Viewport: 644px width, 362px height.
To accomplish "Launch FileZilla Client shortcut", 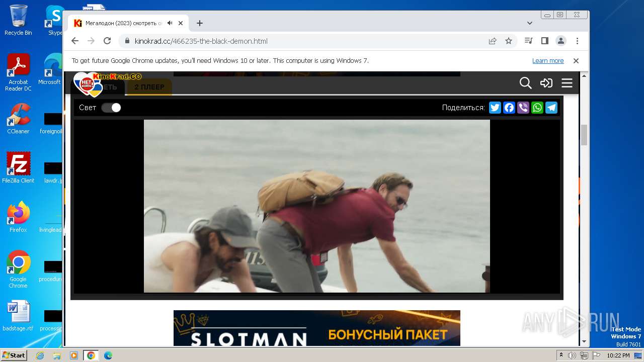I will [x=18, y=167].
